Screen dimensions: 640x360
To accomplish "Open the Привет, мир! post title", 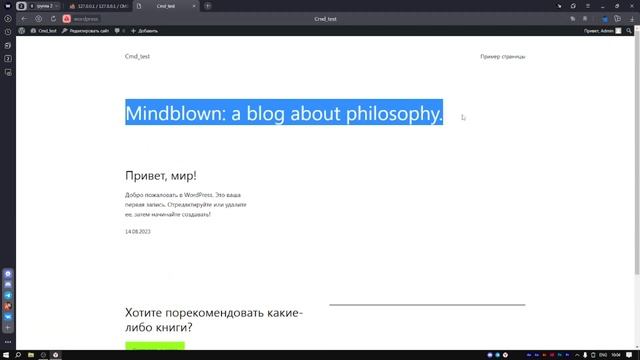I will 161,176.
